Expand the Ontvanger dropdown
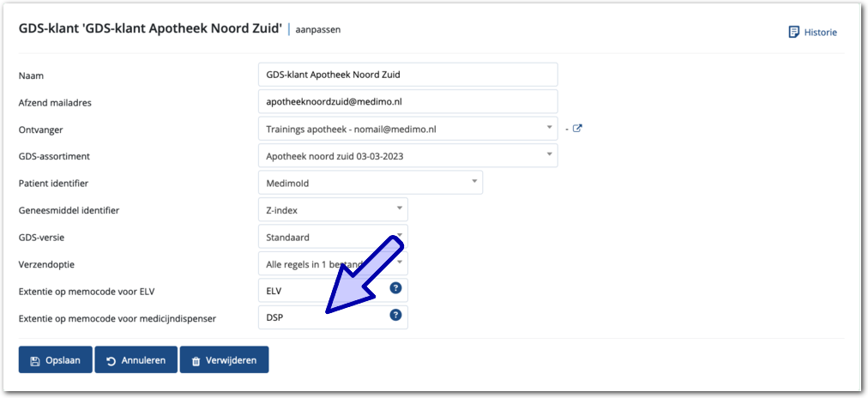 pyautogui.click(x=407, y=129)
